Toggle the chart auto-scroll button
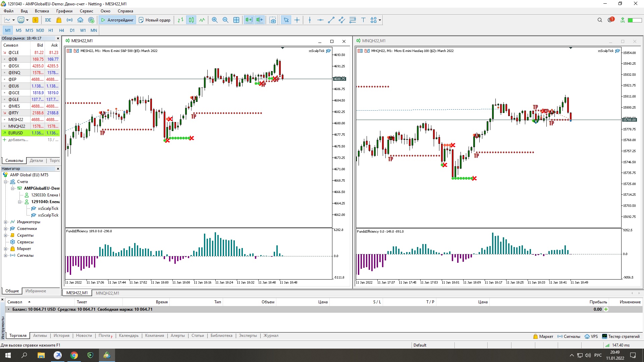 pos(249,20)
